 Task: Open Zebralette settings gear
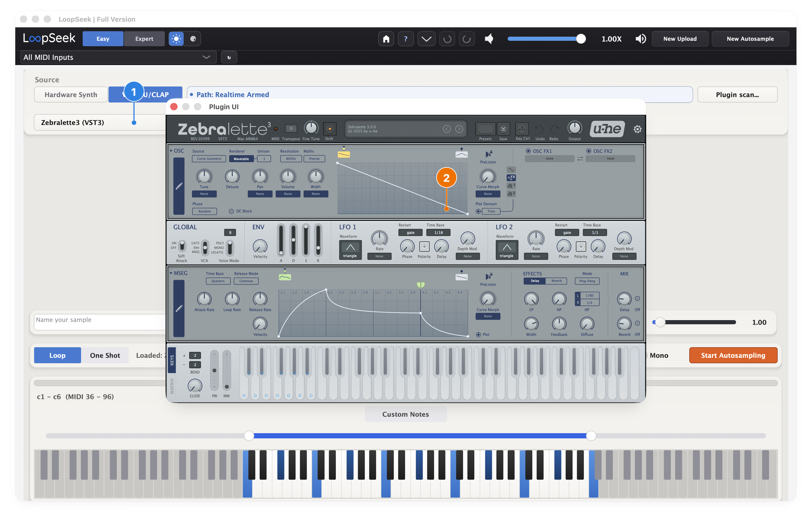coord(637,129)
